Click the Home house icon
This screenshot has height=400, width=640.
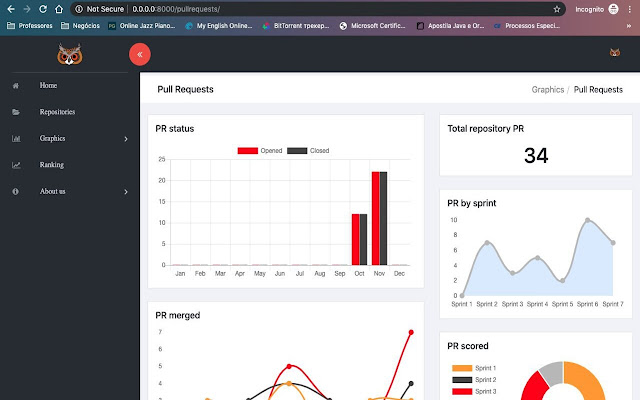[16, 86]
